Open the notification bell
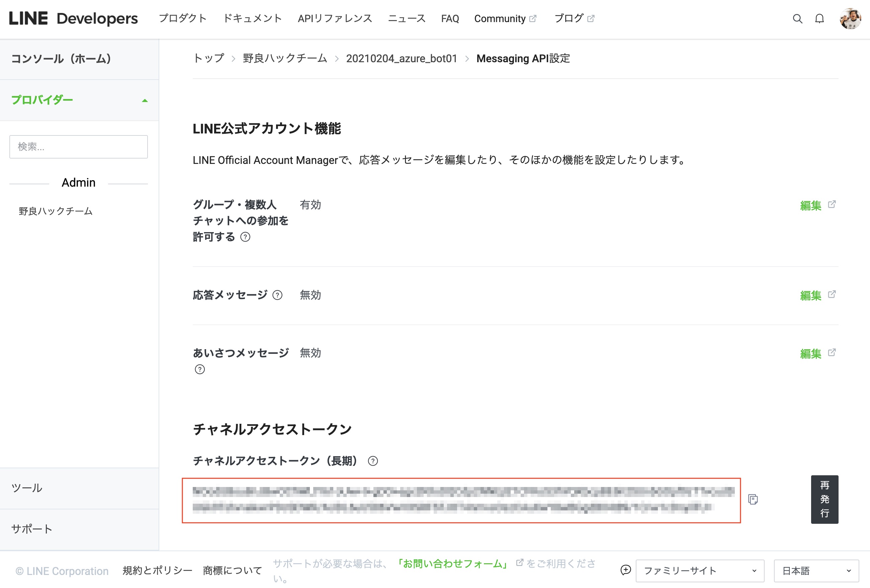Screen dimensions: 870x588 [x=819, y=18]
